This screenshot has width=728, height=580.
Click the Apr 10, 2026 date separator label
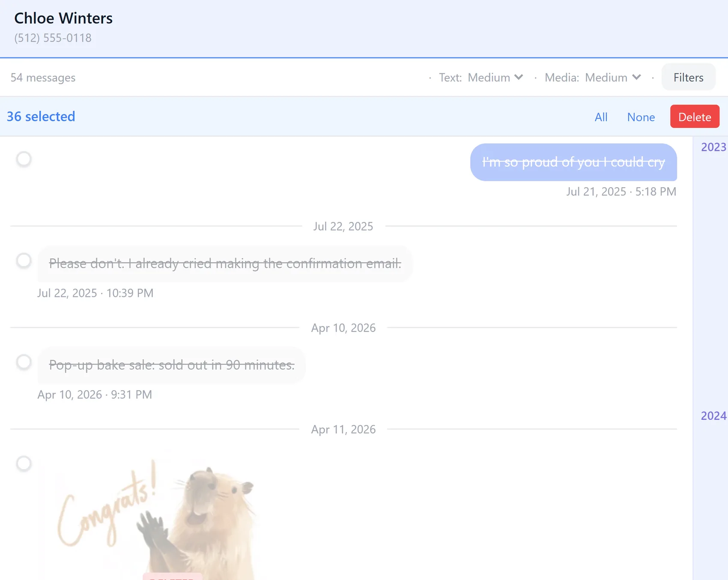(x=343, y=328)
